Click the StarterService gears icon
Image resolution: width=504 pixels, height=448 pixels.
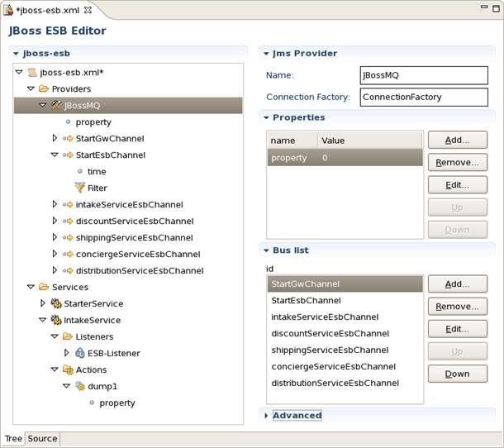click(x=56, y=303)
